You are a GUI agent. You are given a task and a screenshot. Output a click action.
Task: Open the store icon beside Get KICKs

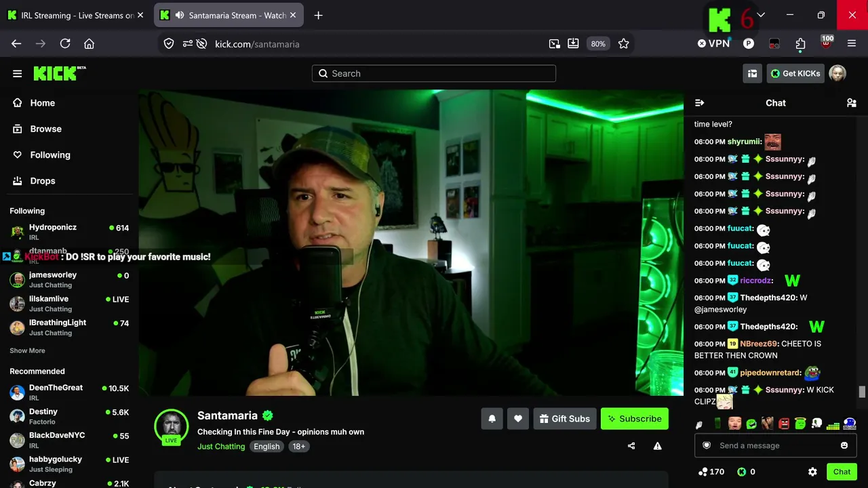(x=752, y=73)
